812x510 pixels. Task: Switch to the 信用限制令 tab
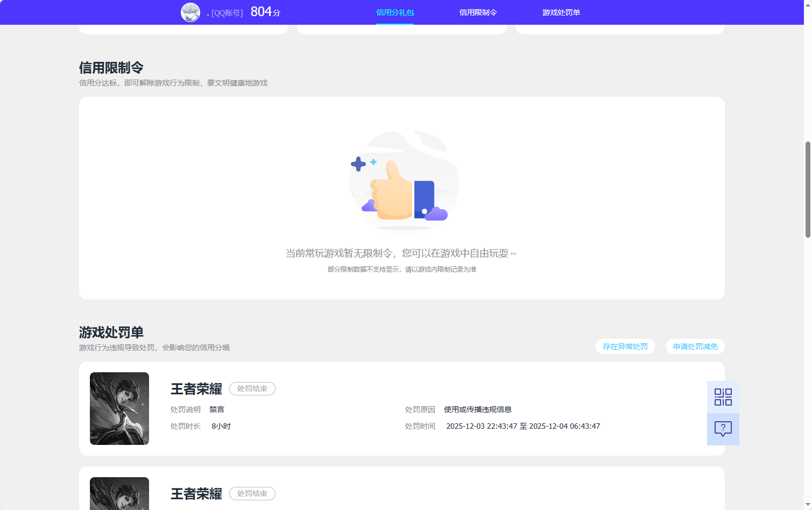pos(478,12)
